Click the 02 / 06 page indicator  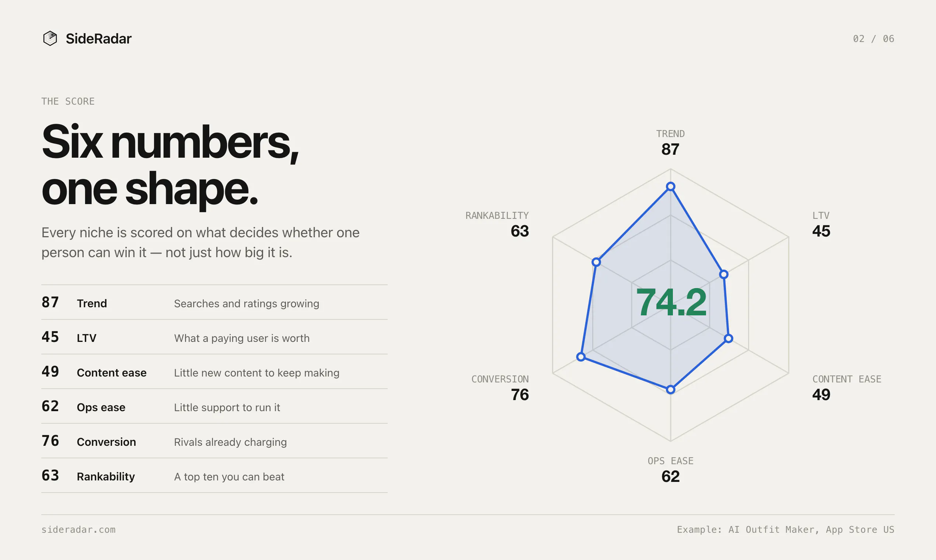pos(873,38)
